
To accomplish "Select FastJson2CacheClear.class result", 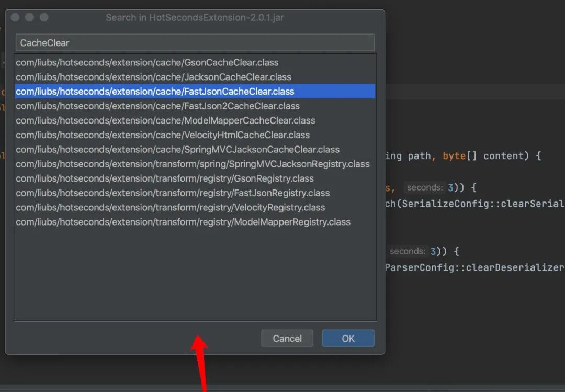I will tap(195, 106).
